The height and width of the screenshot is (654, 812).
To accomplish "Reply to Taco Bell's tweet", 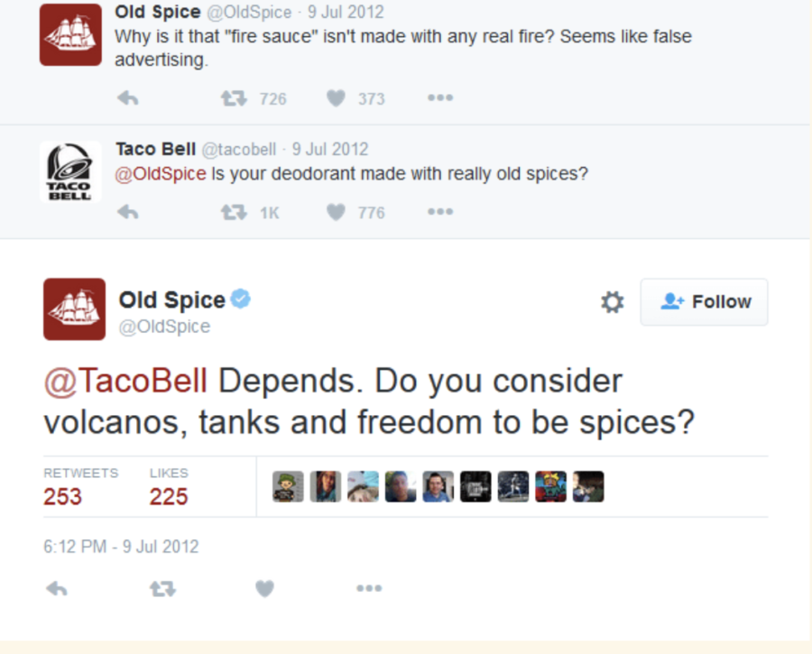I will tap(128, 212).
